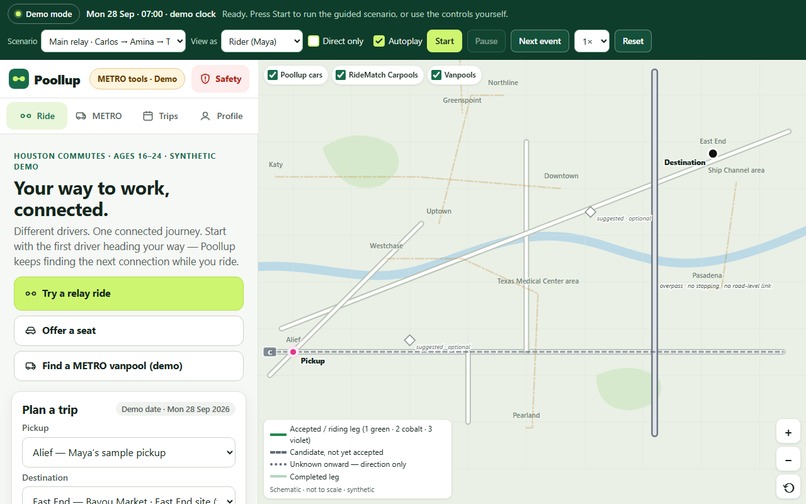
Task: Click the gray C car marker on map
Action: point(269,352)
